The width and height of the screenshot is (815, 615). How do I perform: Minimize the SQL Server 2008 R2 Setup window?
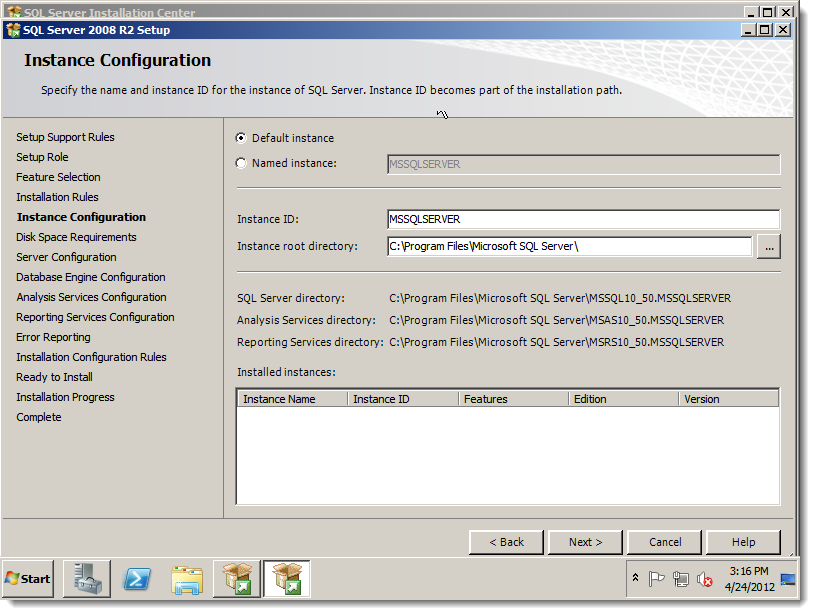748,30
